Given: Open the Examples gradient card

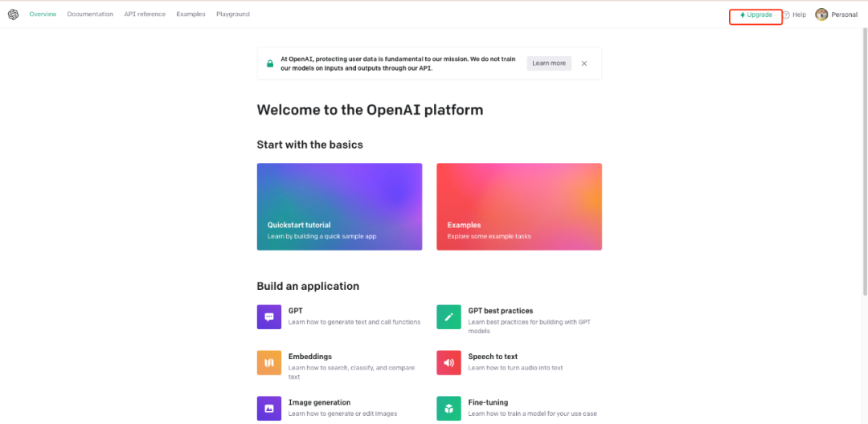Looking at the screenshot, I should coord(518,206).
